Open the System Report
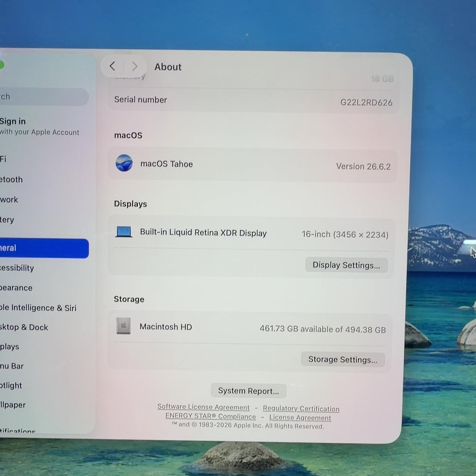This screenshot has width=476, height=476. click(248, 391)
